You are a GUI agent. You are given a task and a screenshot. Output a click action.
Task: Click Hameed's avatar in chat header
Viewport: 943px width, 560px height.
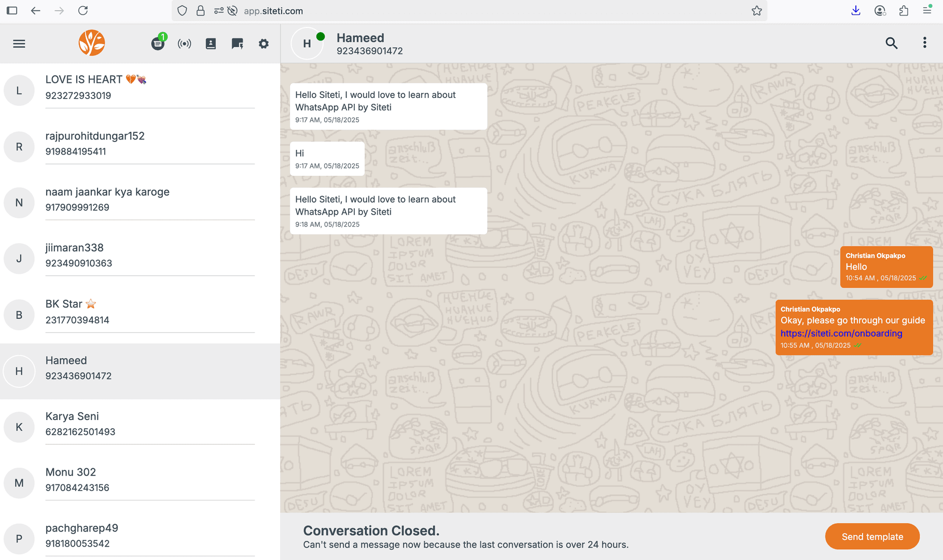(x=307, y=44)
